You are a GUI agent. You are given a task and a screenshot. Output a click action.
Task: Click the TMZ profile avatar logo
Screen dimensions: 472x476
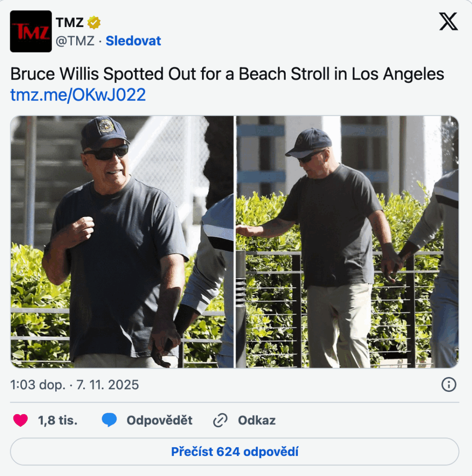(x=31, y=31)
